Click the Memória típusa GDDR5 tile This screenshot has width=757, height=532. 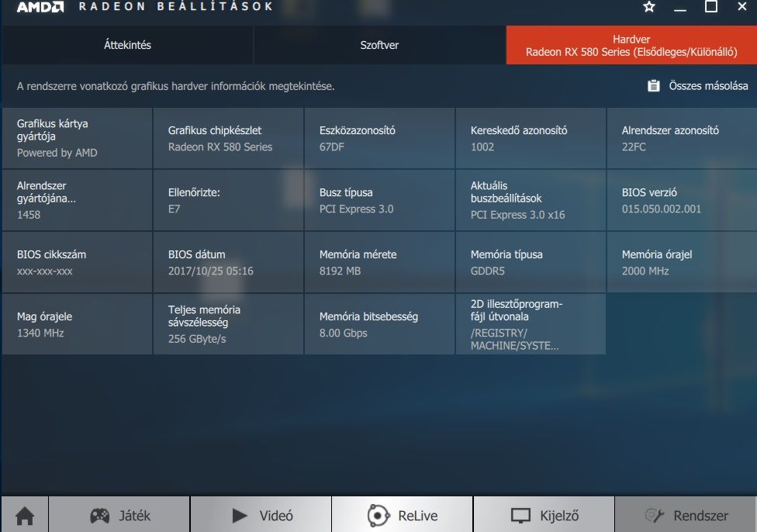tap(531, 262)
